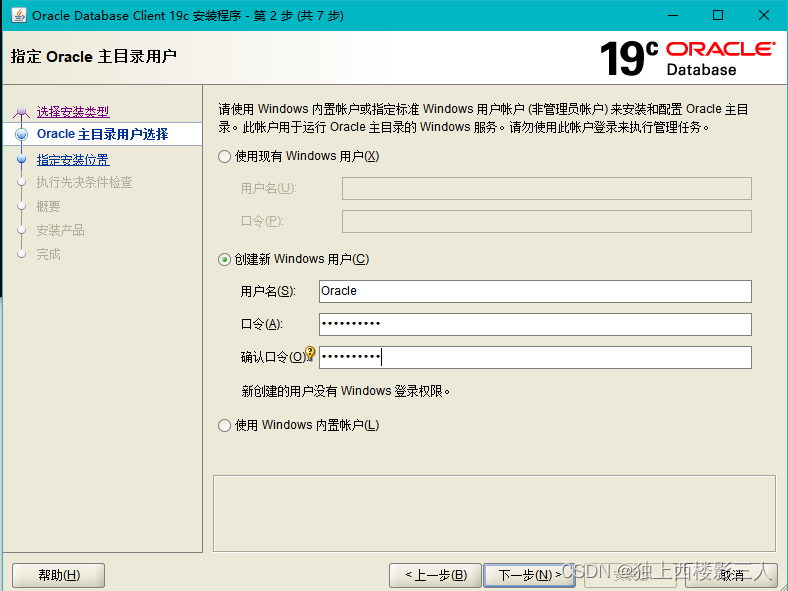Image resolution: width=788 pixels, height=591 pixels.
Task: Click the 确认口令(O) password field
Action: click(x=535, y=357)
